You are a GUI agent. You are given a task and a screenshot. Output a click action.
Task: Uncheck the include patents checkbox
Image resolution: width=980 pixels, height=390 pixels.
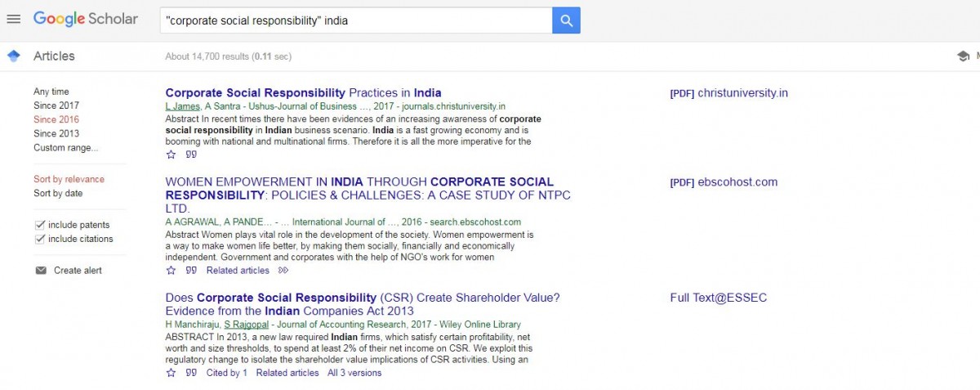40,225
